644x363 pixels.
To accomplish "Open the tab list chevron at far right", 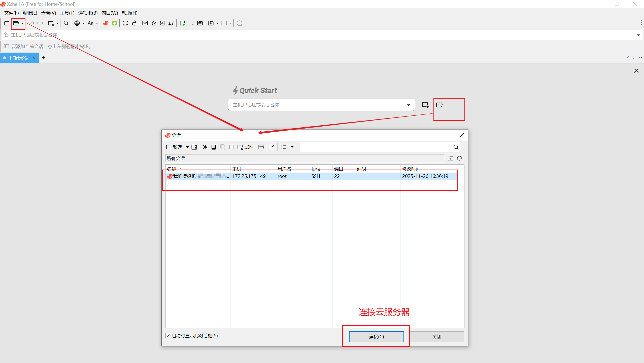I will (640, 58).
